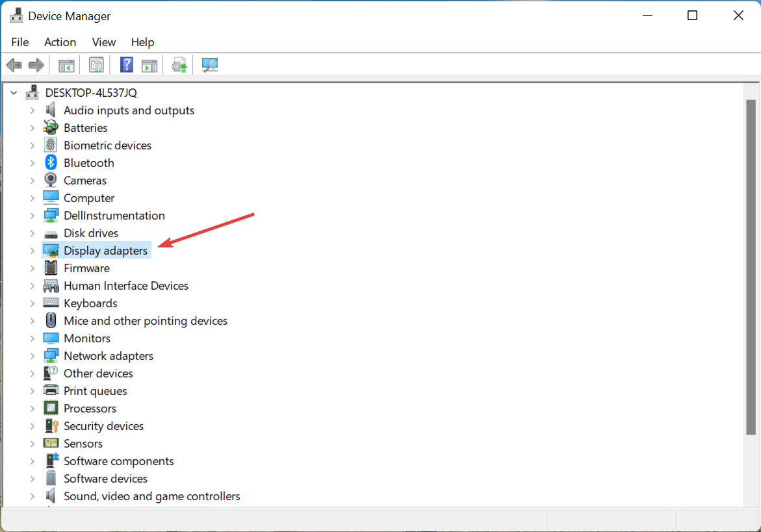
Task: Click the blue Help question mark icon
Action: click(x=127, y=65)
